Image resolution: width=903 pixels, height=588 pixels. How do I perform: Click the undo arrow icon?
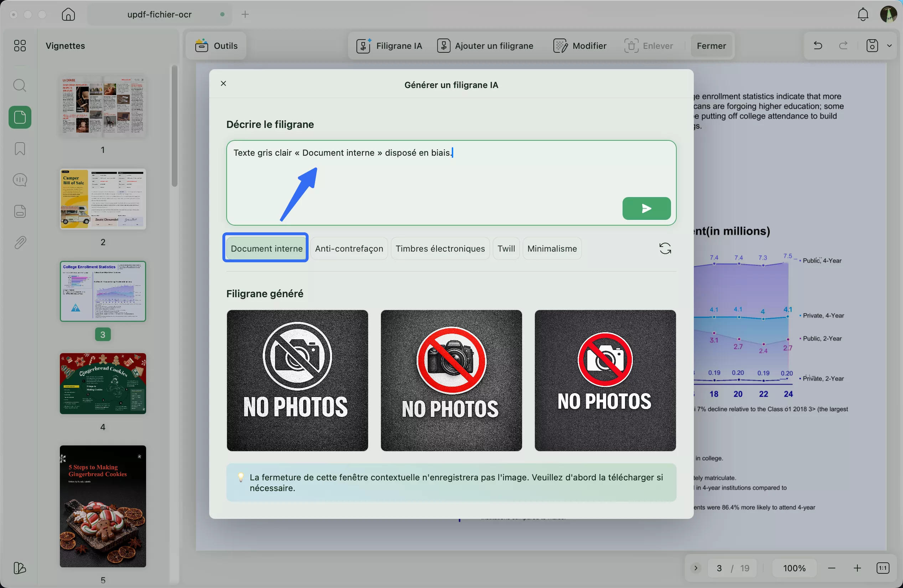817,46
